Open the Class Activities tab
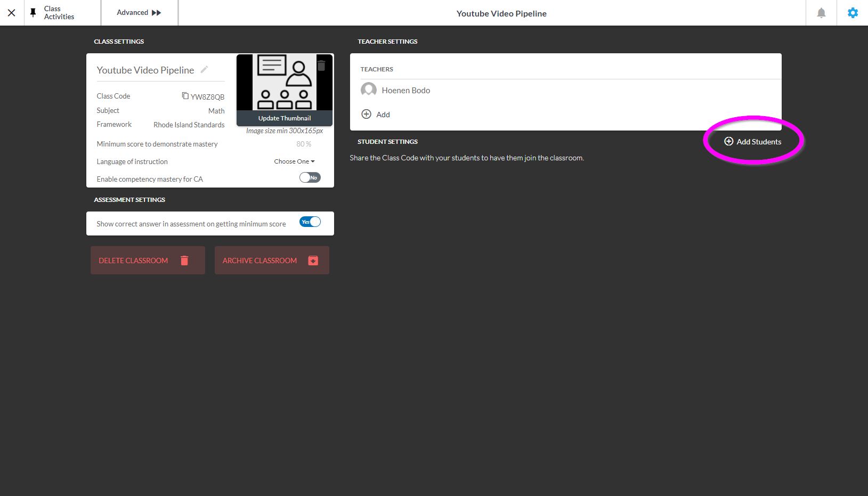The image size is (868, 496). [x=59, y=13]
